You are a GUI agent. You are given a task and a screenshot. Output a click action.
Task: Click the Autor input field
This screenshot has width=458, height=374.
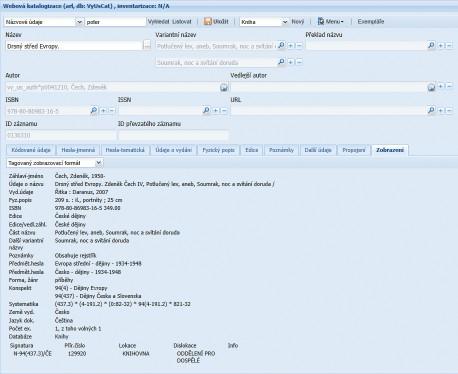point(112,87)
